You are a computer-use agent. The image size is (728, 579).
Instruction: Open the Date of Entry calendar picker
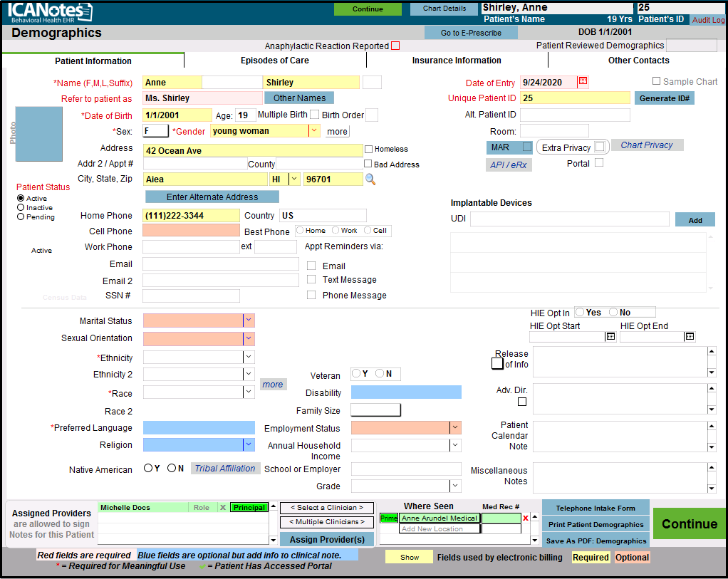click(583, 81)
